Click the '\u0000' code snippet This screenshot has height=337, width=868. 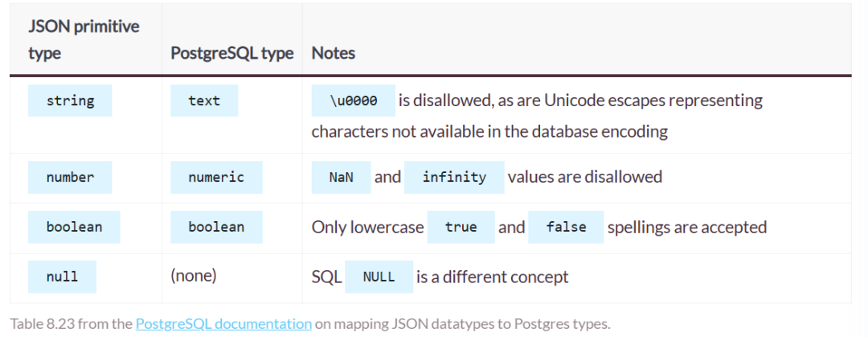[353, 101]
